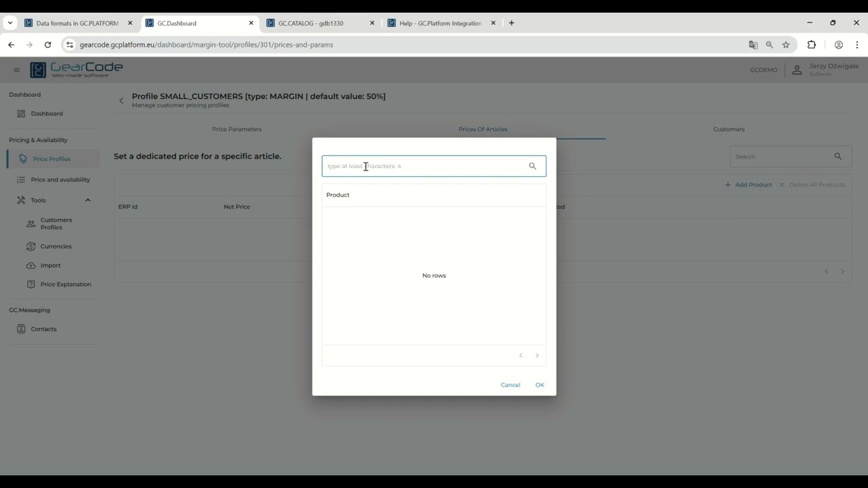868x488 pixels.
Task: Open browser extensions menu
Action: tap(812, 45)
